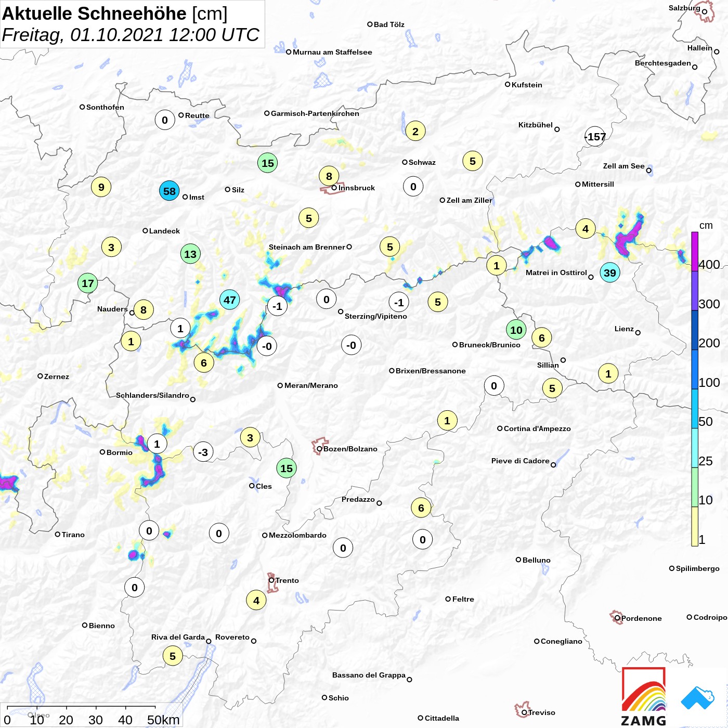Select the 17 cm station marker
This screenshot has height=728, width=728.
point(88,283)
